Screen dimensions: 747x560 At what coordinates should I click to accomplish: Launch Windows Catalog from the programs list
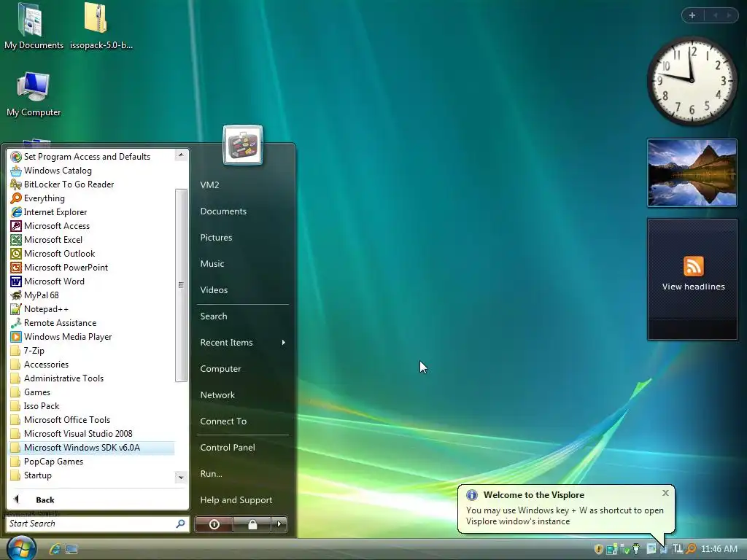tap(91, 171)
